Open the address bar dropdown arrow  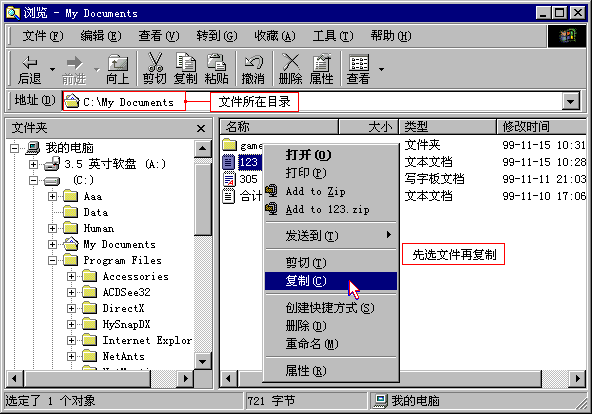tap(571, 102)
